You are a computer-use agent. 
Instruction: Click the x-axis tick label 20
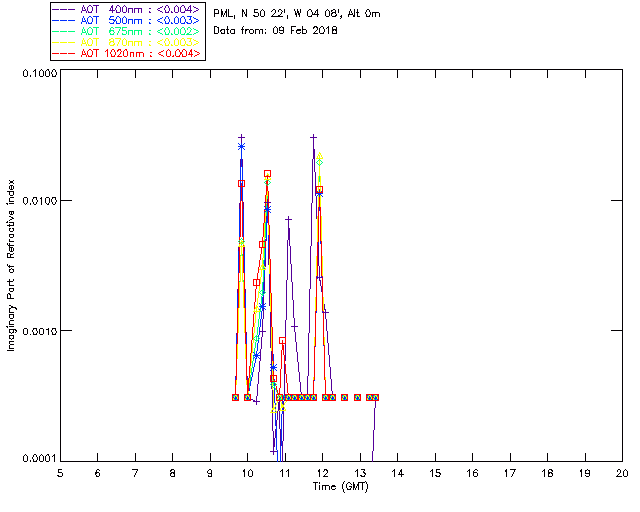click(622, 473)
